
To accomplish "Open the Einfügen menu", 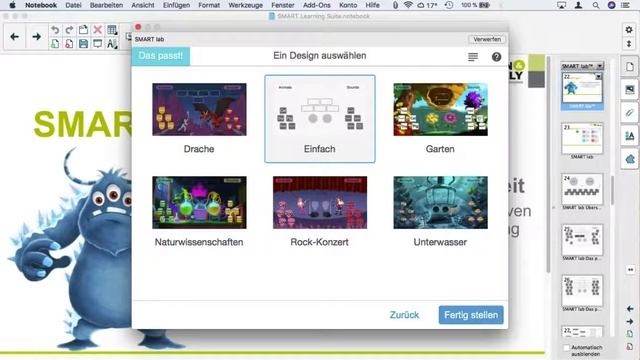I will point(176,5).
